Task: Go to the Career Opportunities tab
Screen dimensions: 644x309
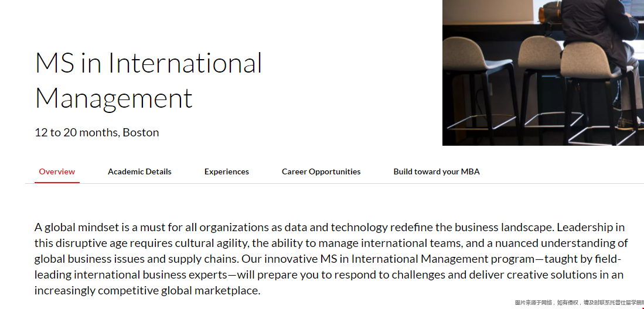Action: (321, 171)
